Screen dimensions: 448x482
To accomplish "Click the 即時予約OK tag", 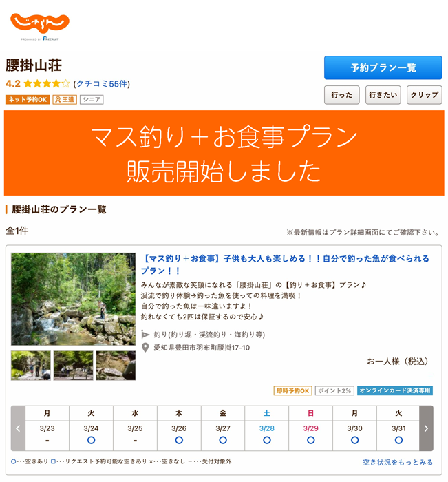I will [292, 390].
